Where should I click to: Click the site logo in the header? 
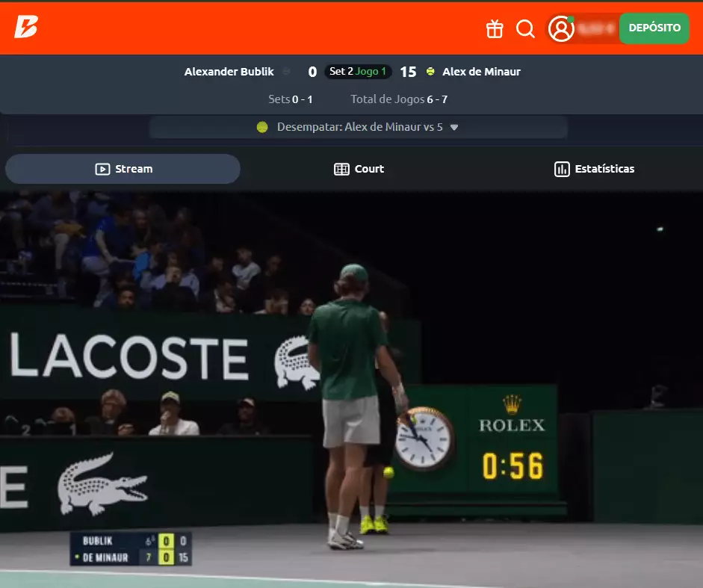pos(25,28)
